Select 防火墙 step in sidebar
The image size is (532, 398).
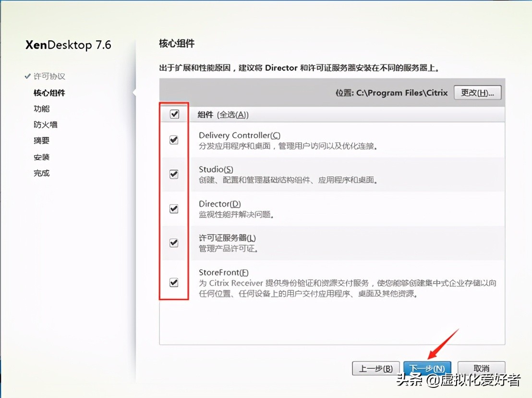[46, 124]
